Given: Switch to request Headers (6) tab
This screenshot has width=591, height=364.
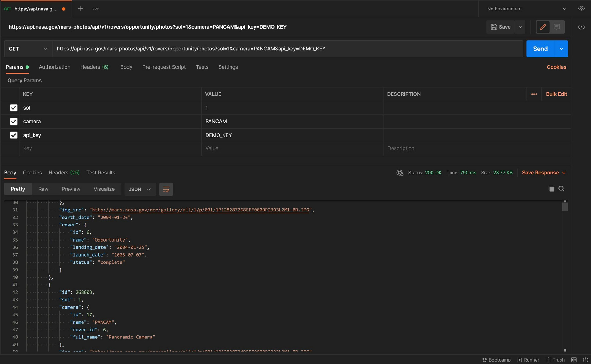Looking at the screenshot, I should (94, 67).
